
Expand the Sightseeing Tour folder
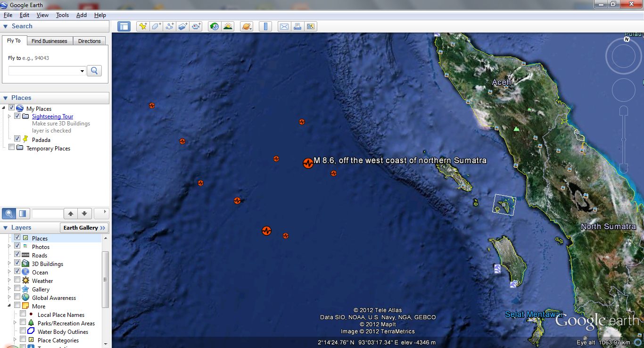click(10, 116)
